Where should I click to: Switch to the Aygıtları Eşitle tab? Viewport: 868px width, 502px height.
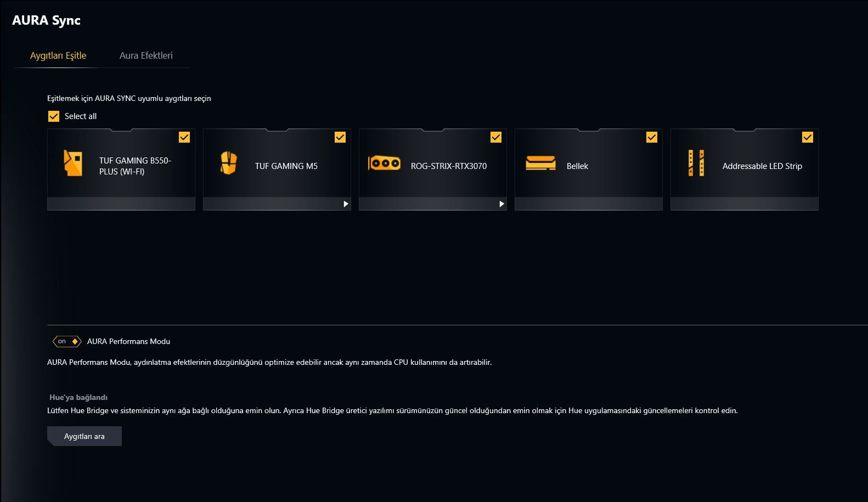(x=58, y=55)
